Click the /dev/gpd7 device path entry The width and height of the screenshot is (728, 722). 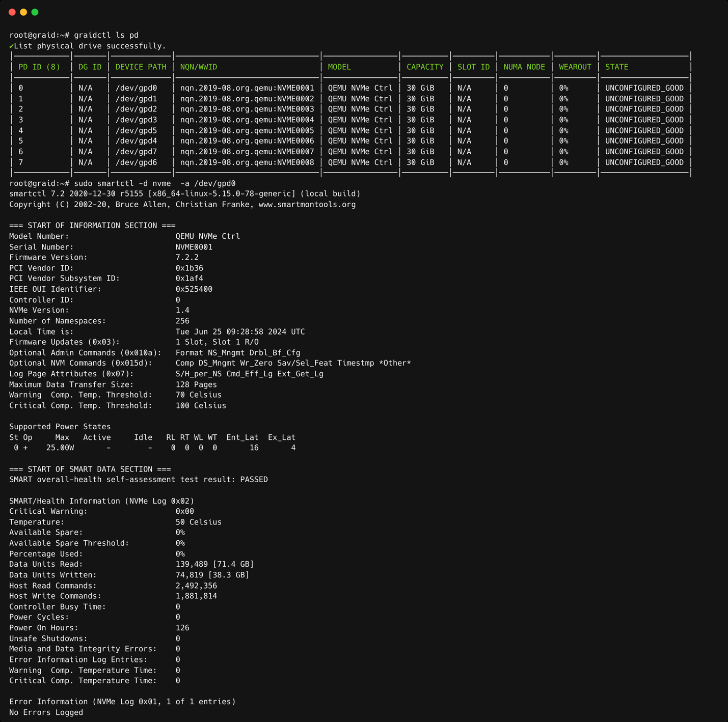[136, 151]
